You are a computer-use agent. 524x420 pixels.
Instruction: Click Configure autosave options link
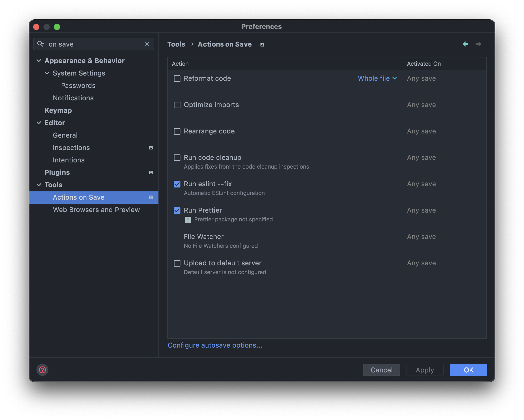click(x=215, y=345)
